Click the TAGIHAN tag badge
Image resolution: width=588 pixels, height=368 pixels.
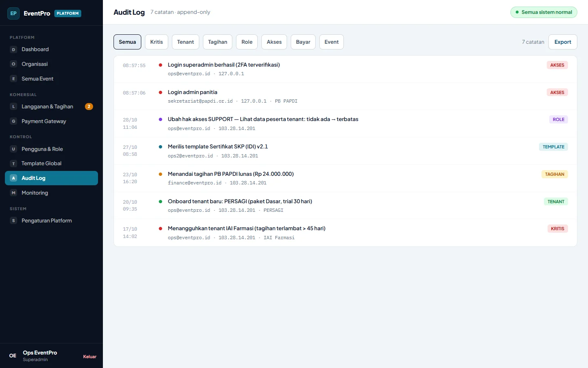[555, 174]
